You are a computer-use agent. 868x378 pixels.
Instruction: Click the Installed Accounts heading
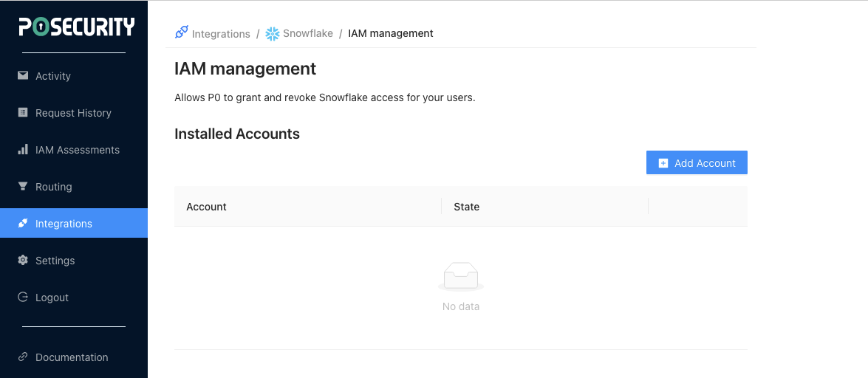[x=237, y=134]
